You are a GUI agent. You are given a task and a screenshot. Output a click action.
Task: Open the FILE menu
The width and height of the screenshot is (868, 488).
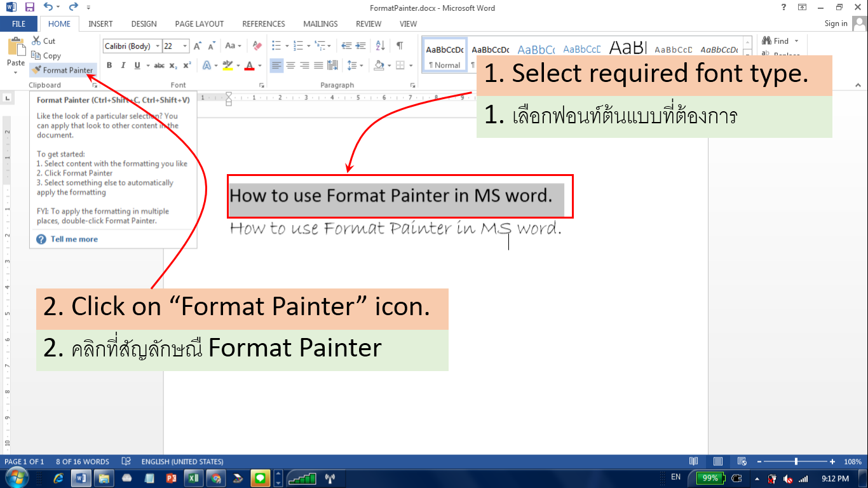pyautogui.click(x=18, y=24)
